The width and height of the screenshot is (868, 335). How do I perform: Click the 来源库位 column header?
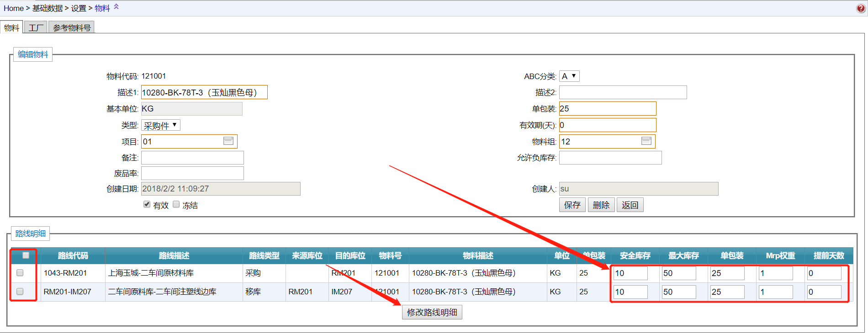(x=307, y=255)
